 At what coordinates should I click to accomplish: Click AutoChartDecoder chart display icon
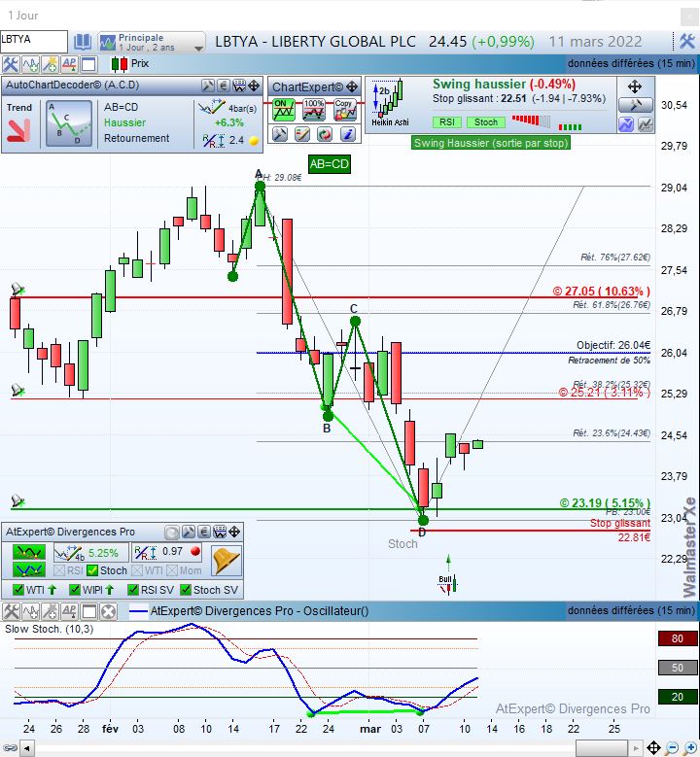click(239, 86)
